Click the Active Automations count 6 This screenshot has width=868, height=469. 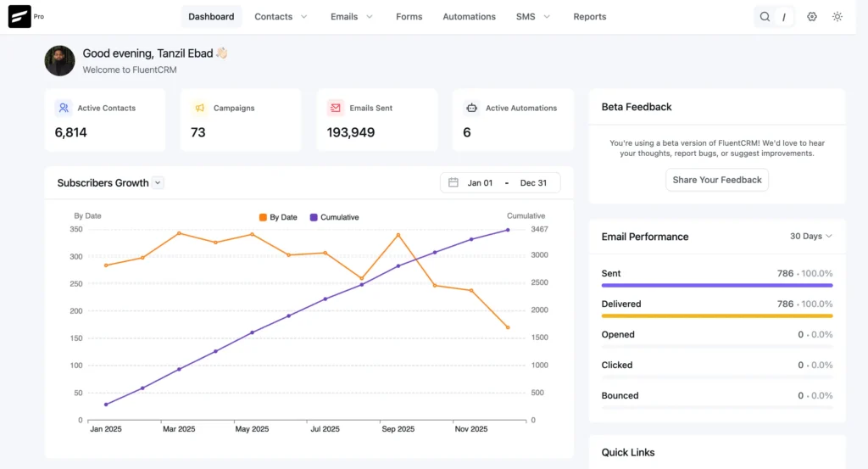[467, 132]
